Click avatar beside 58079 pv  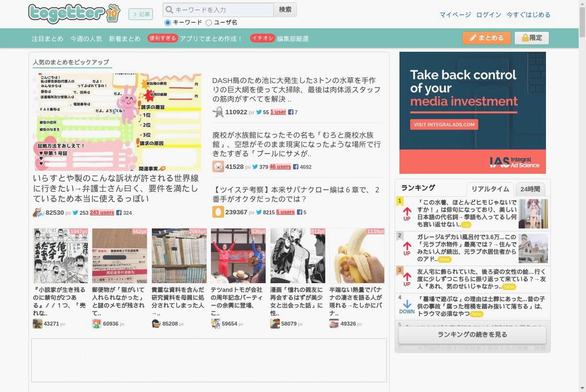[x=275, y=324]
